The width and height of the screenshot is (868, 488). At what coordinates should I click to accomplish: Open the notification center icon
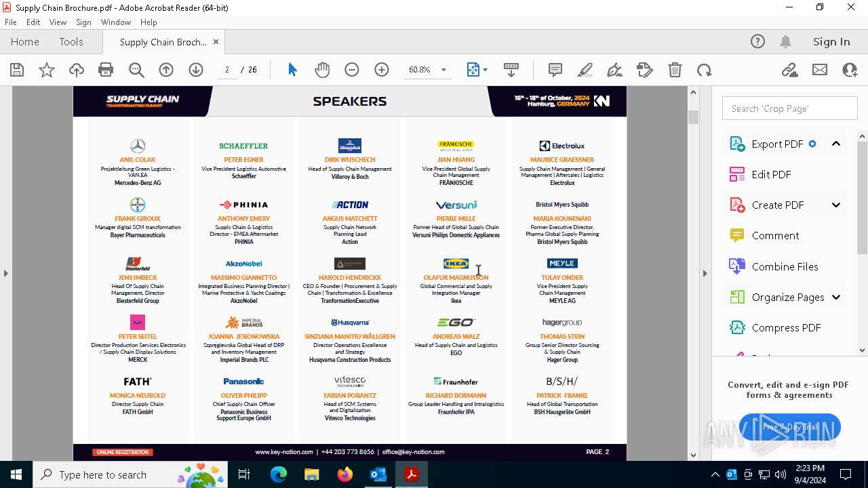click(846, 474)
